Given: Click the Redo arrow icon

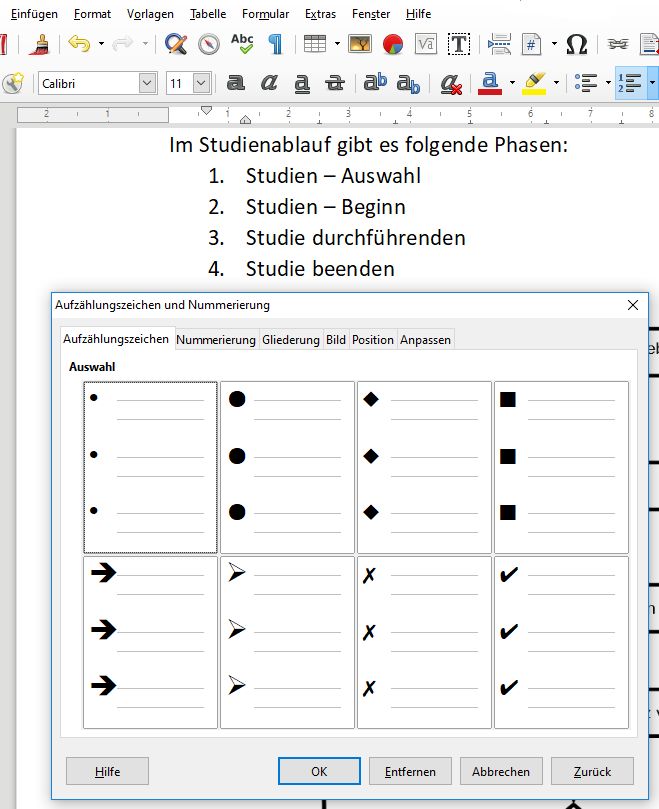Looking at the screenshot, I should 123,44.
